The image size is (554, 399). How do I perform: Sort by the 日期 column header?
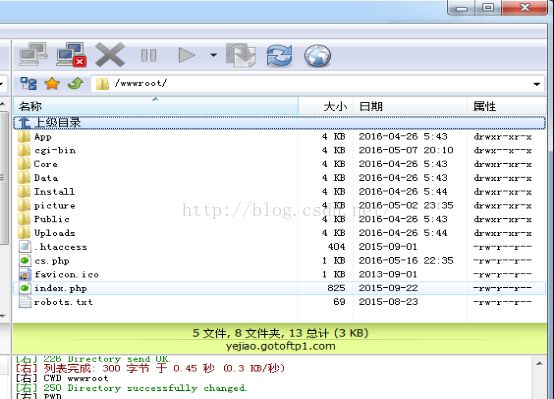click(410, 106)
